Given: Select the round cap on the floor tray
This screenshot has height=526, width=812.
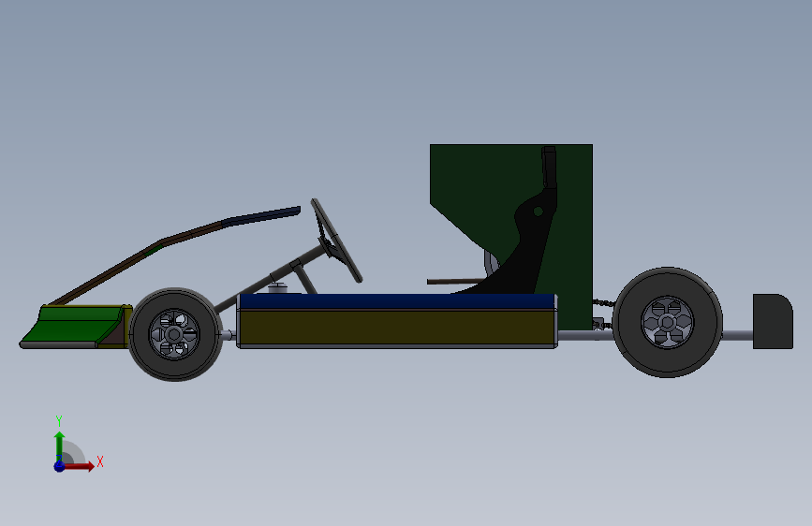Looking at the screenshot, I should pos(277,287).
